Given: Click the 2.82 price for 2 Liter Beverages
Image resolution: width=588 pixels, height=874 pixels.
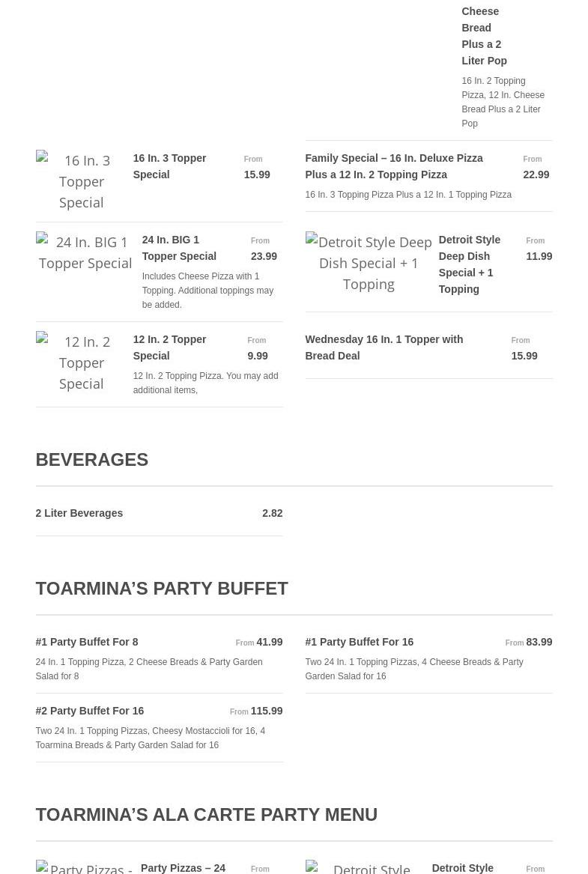Looking at the screenshot, I should click(x=273, y=513).
